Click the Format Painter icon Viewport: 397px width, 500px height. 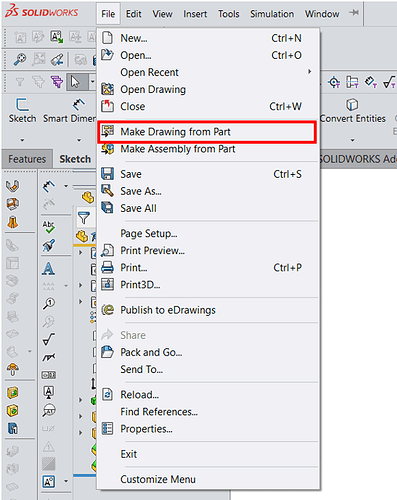point(49,246)
